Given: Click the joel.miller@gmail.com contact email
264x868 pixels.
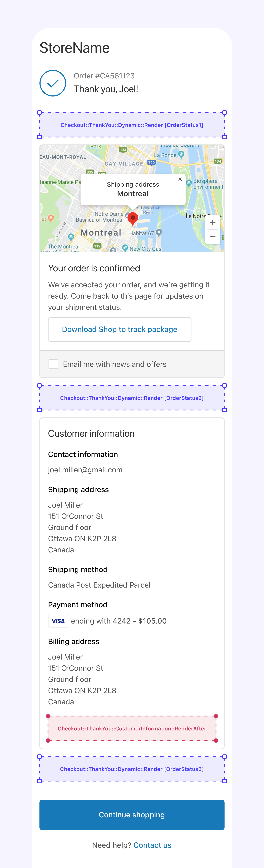Looking at the screenshot, I should [85, 470].
